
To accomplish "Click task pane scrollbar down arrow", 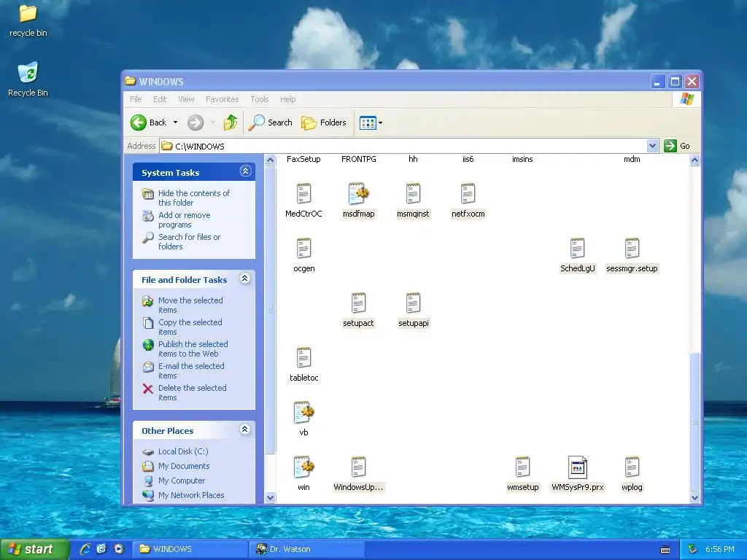I will [x=270, y=497].
